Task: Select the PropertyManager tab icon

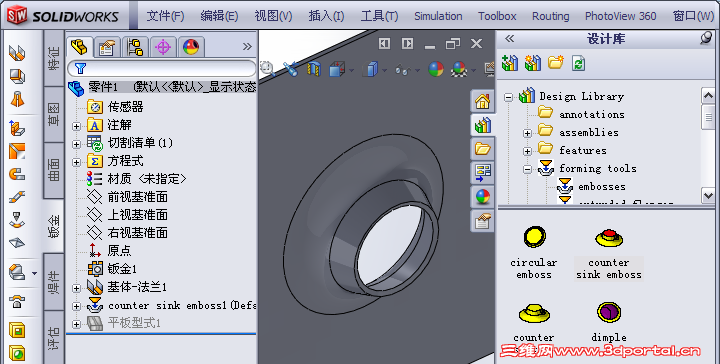Action: point(107,47)
